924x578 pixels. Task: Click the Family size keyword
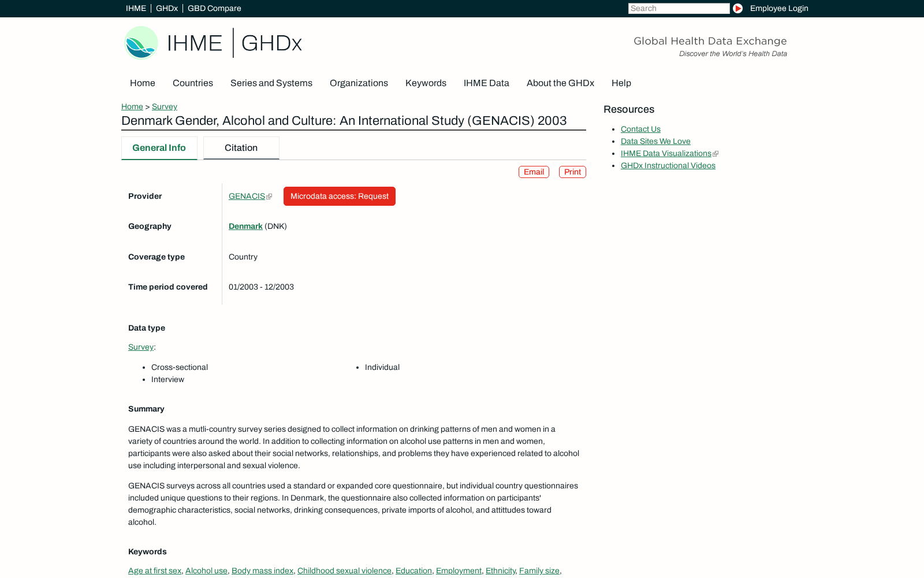point(539,570)
